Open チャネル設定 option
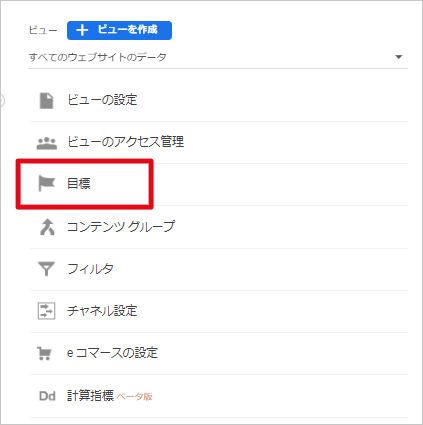This screenshot has height=425, width=423. point(219,311)
